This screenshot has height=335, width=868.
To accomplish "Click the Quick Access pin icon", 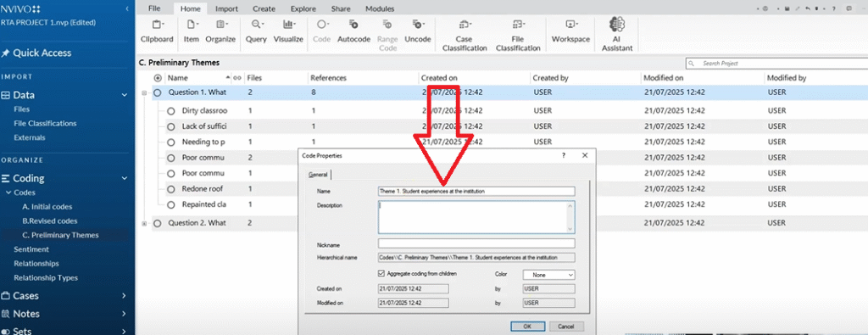I will pyautogui.click(x=6, y=53).
